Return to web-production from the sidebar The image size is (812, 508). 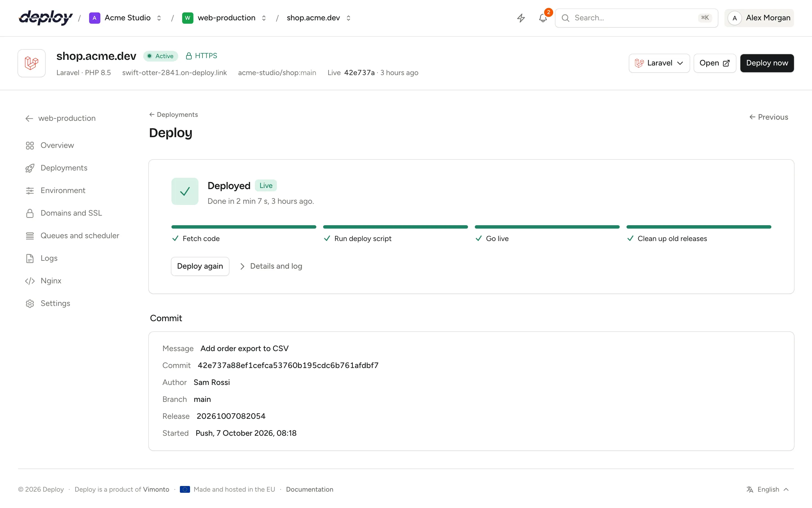click(x=60, y=118)
